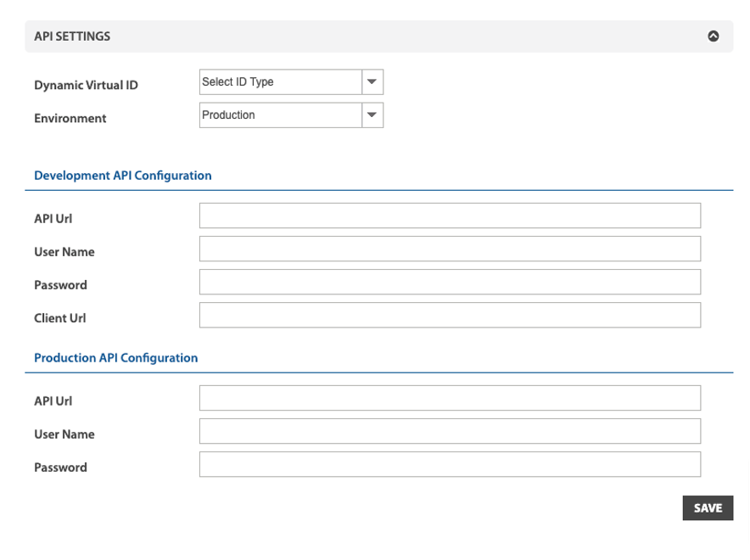Focus the Production User Name field
750x560 pixels.
click(451, 431)
